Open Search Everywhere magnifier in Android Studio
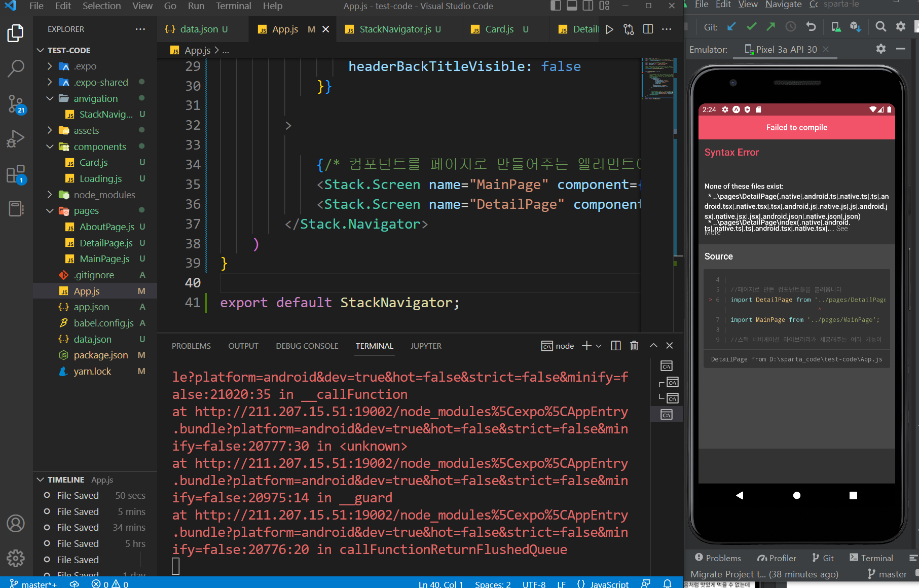919x588 pixels. pos(881,27)
